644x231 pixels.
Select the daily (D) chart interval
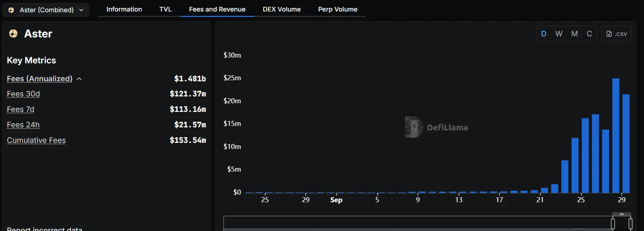(544, 34)
